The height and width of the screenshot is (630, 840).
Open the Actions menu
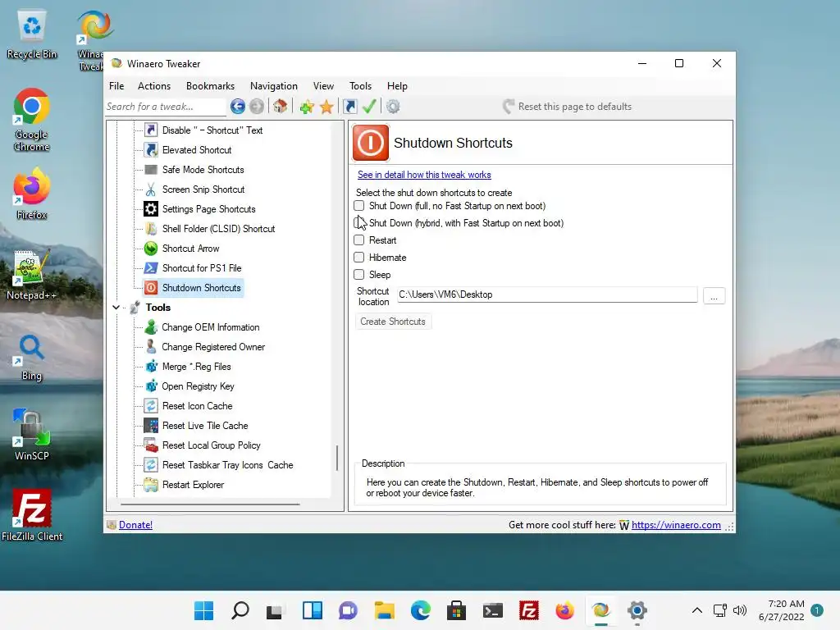(x=154, y=85)
